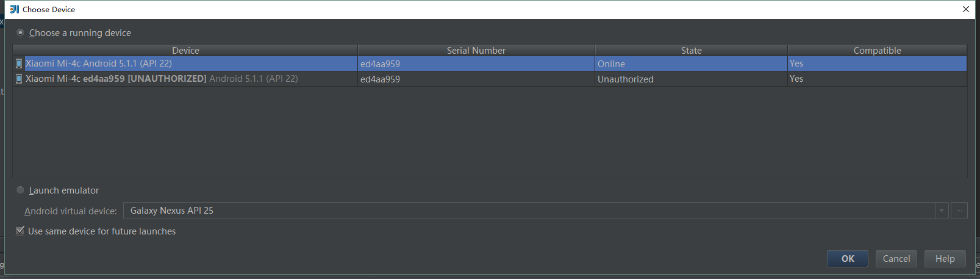This screenshot has height=279, width=980.
Task: Close the Choose Device dialog
Action: click(966, 9)
